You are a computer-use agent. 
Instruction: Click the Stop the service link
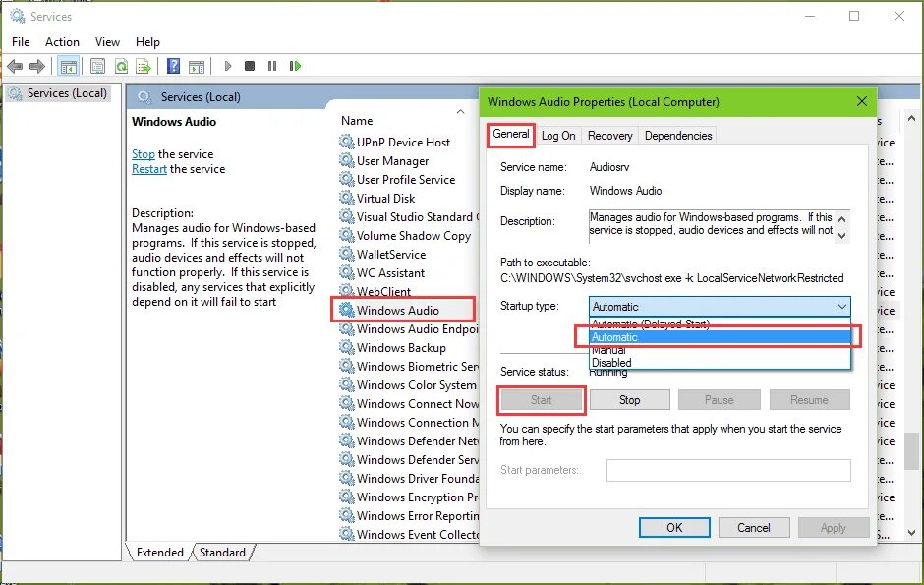144,153
